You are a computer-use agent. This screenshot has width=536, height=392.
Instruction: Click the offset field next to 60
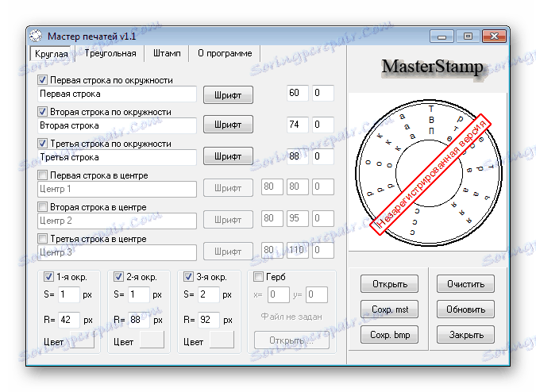322,93
